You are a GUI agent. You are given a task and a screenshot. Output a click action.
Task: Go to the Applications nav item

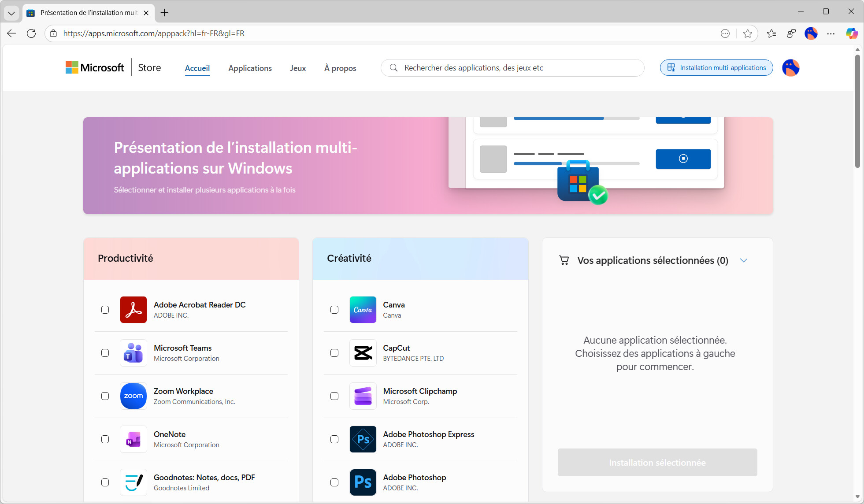pyautogui.click(x=250, y=68)
